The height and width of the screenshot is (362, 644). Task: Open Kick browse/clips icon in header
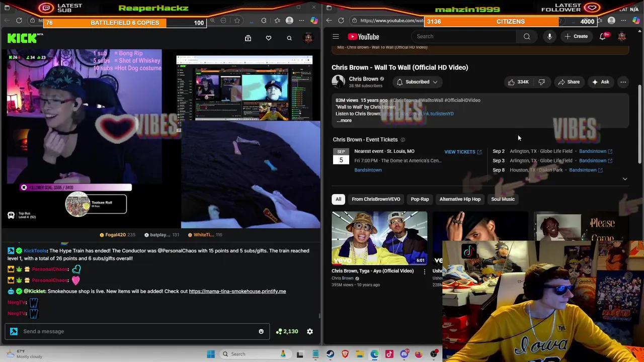tap(248, 38)
